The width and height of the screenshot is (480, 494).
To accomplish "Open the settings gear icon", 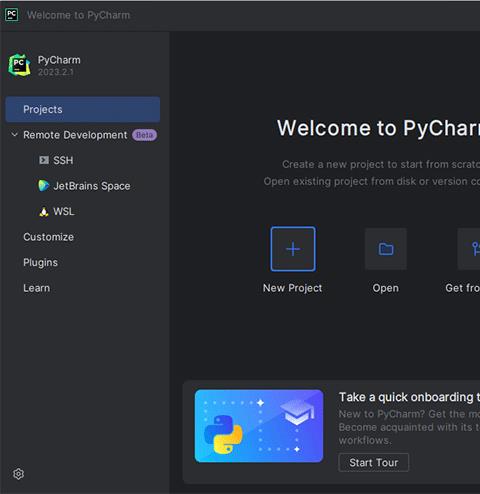I will point(18,474).
